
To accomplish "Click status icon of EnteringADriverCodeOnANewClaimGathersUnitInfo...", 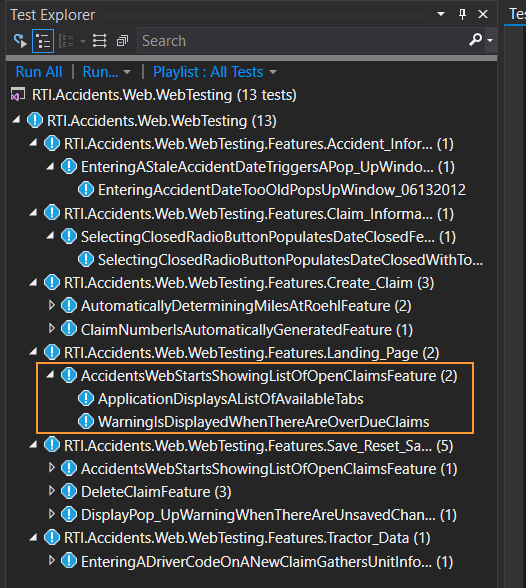I will pyautogui.click(x=69, y=561).
